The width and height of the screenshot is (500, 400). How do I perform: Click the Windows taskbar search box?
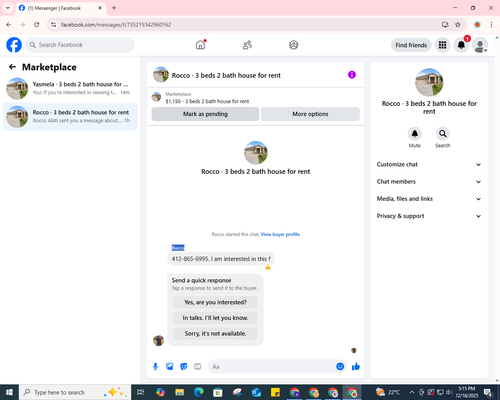(x=74, y=392)
